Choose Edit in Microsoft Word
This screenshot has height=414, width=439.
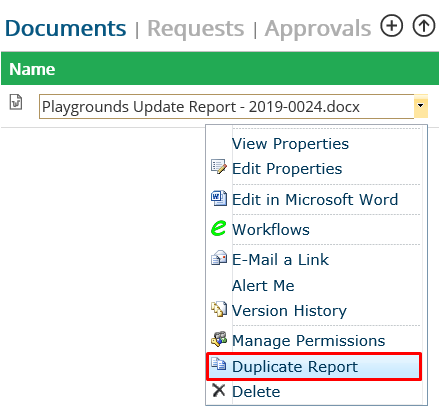[315, 200]
